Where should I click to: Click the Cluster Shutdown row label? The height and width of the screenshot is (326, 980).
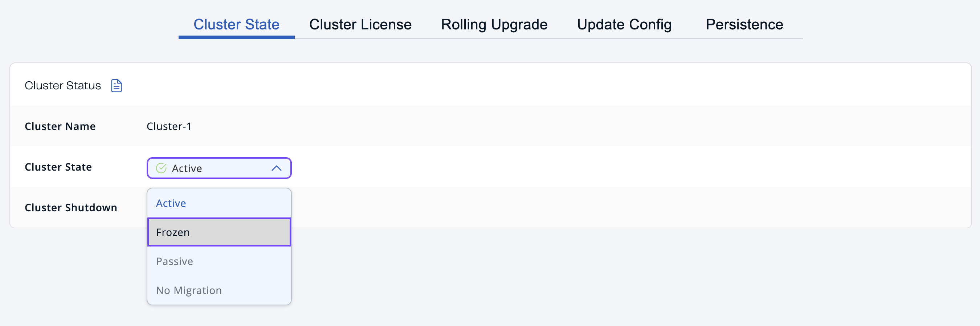pyautogui.click(x=71, y=207)
